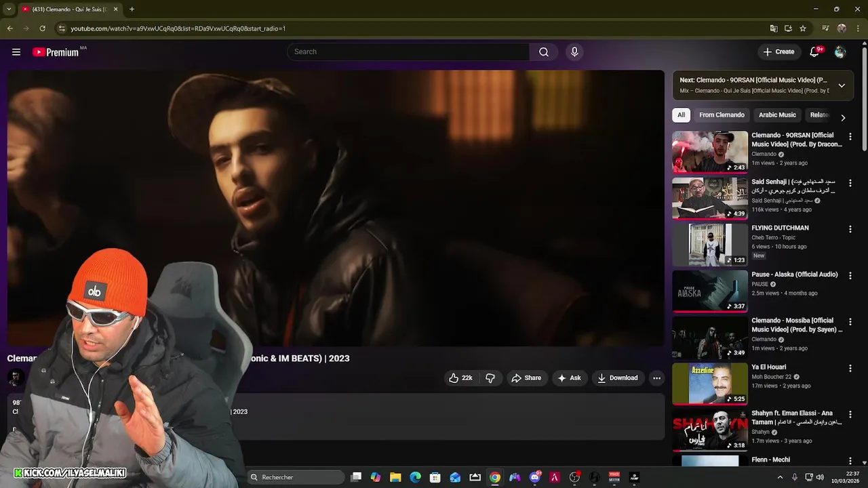
Task: Click the install app icon in address bar
Action: coord(788,28)
